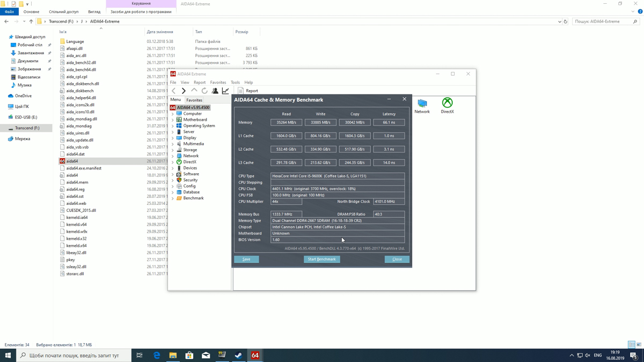Click the Report toolbar button in AIDA64
This screenshot has height=362, width=644.
tap(248, 91)
